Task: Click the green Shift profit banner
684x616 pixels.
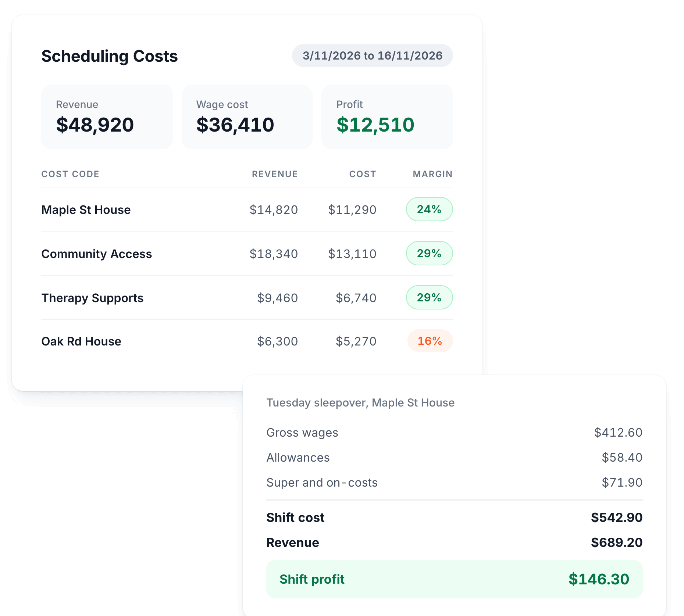Action: pos(455,579)
